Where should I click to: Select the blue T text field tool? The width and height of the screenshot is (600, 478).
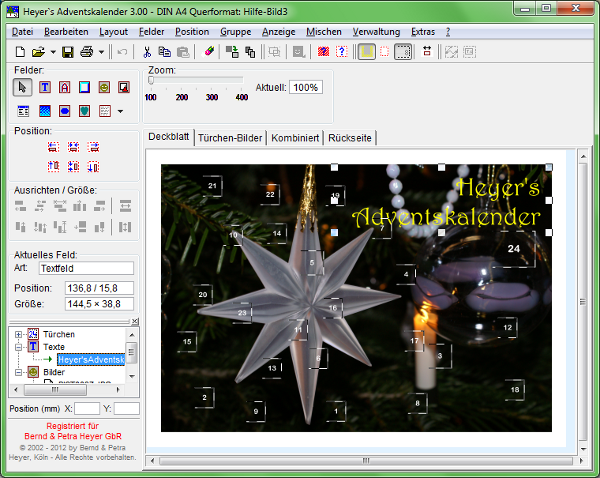(45, 88)
